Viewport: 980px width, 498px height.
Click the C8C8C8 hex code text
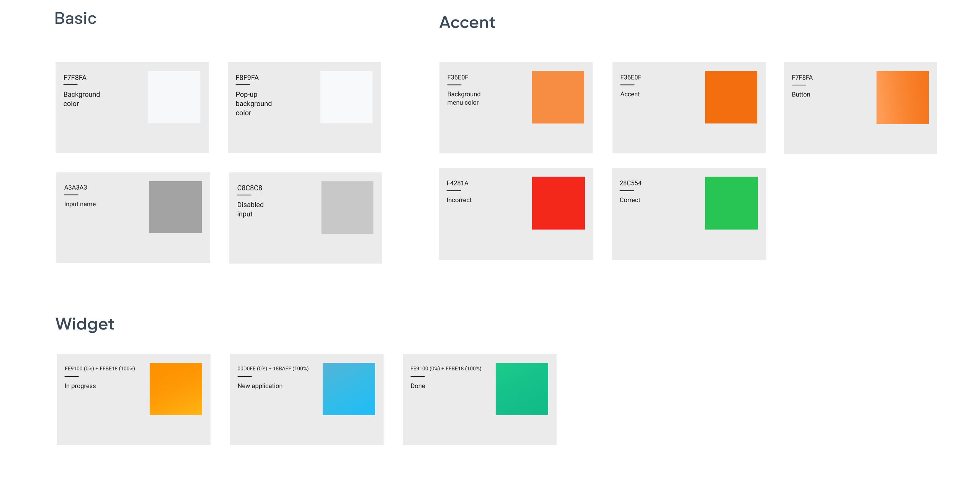click(x=250, y=188)
